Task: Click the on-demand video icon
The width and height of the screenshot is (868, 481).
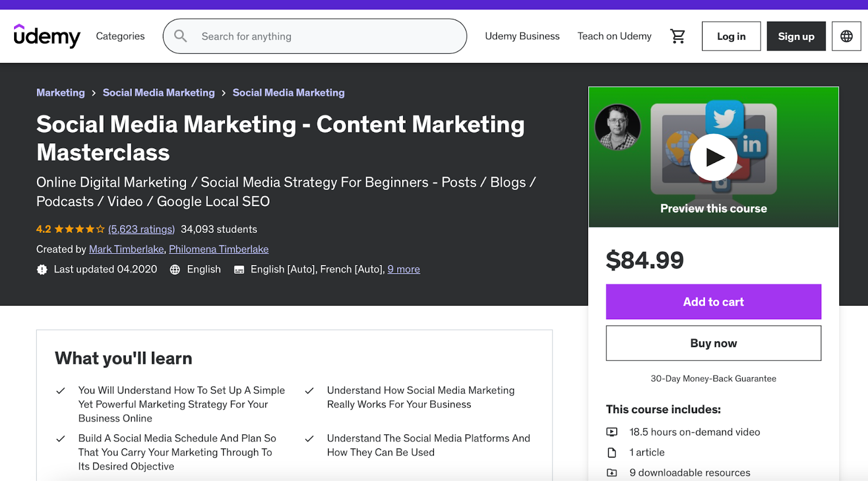Action: point(612,432)
